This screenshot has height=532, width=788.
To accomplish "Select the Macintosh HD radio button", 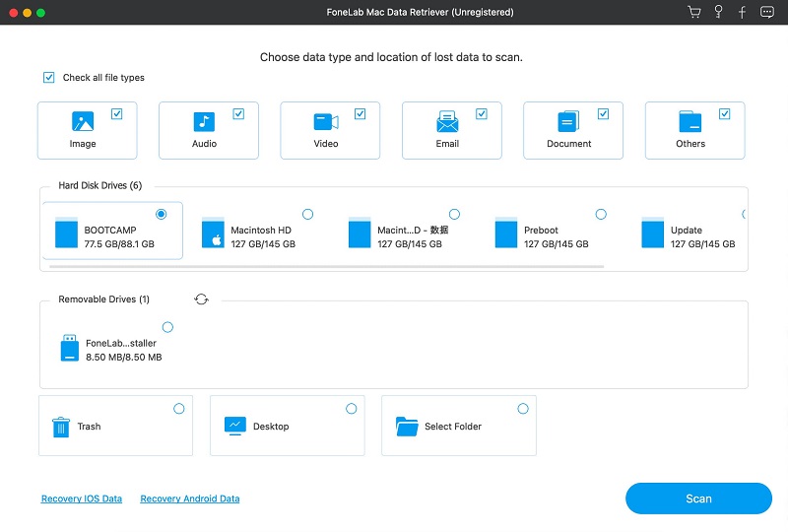I will click(307, 214).
